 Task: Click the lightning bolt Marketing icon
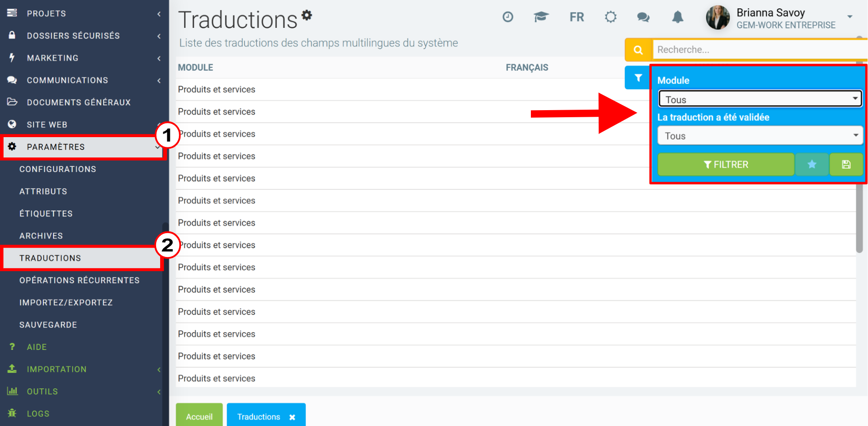click(12, 58)
